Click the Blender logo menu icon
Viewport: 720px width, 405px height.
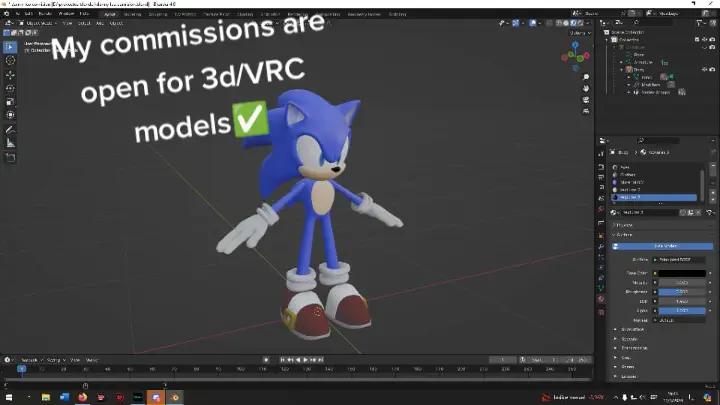coord(6,14)
